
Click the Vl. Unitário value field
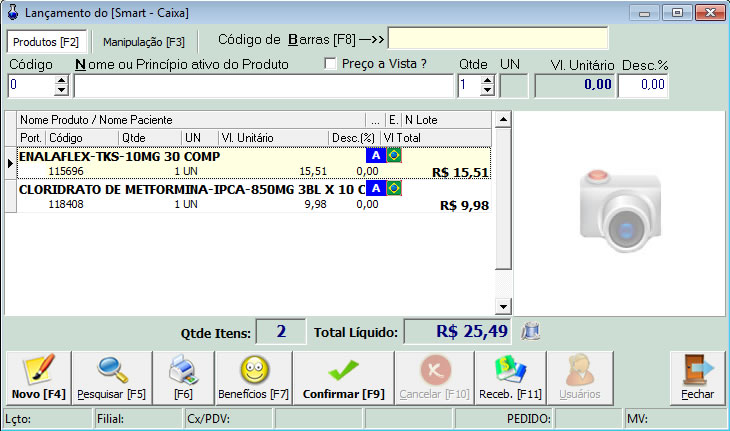[575, 86]
